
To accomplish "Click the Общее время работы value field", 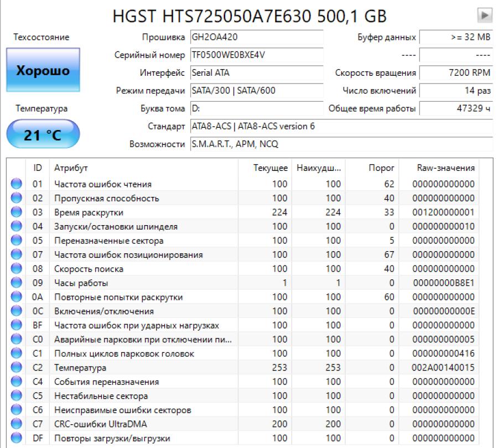I will (455, 108).
